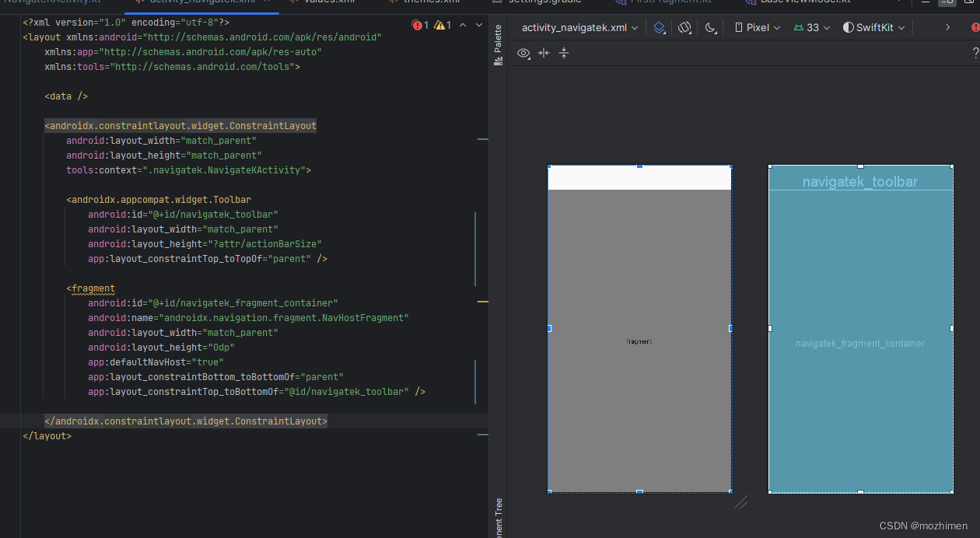980x538 pixels.
Task: Open the Component Tree panel stripe
Action: tap(498, 515)
